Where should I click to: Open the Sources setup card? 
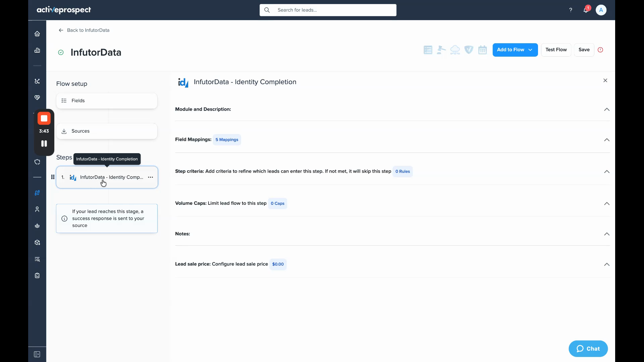(x=107, y=131)
